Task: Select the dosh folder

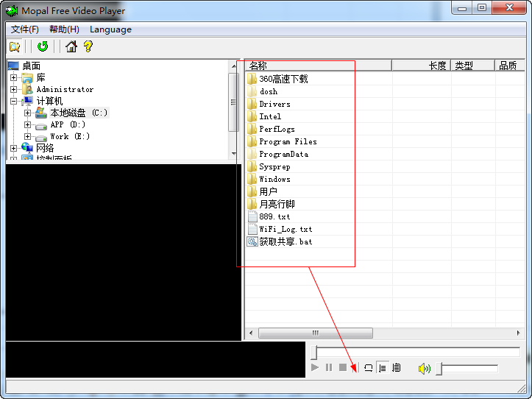Action: [x=269, y=92]
